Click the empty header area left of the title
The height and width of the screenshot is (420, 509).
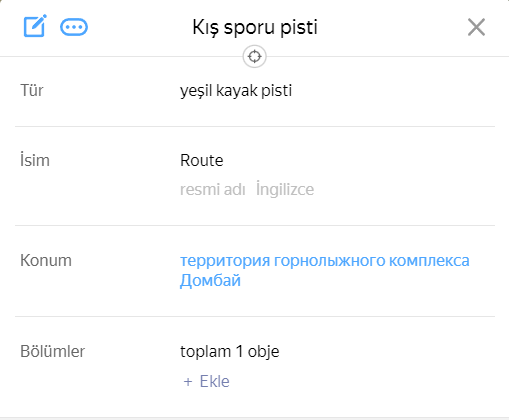click(140, 27)
